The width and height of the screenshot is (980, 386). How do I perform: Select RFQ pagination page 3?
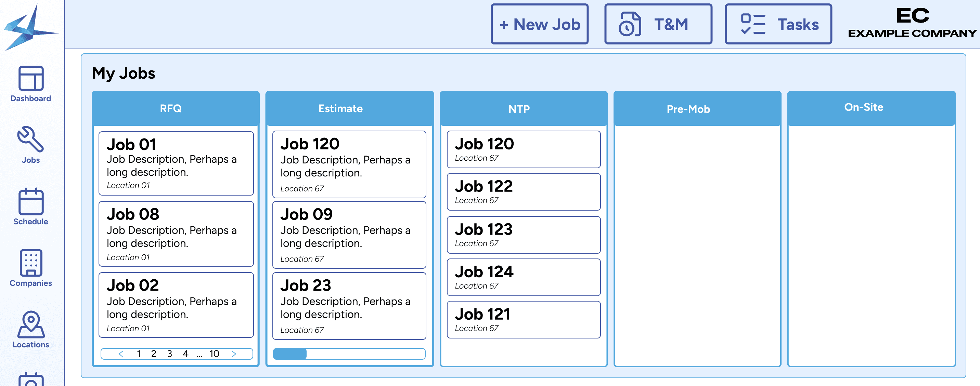170,354
